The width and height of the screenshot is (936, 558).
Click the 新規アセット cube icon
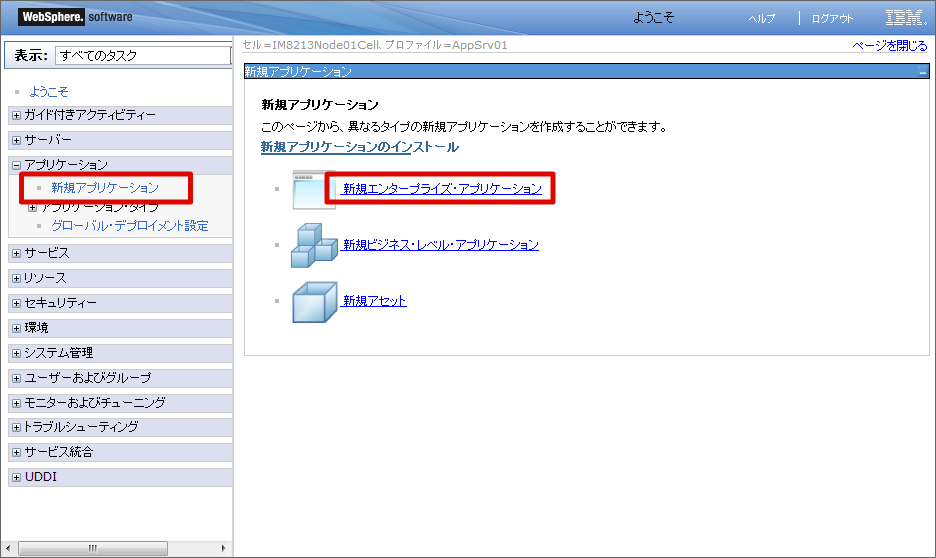pos(315,302)
